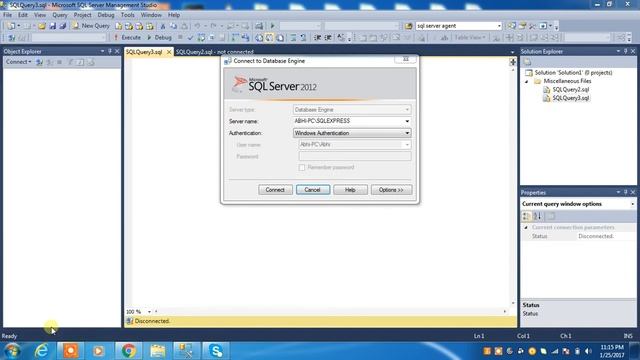Select SQLQuery2.sql in Solution Explorer
The height and width of the screenshot is (360, 640).
click(571, 90)
